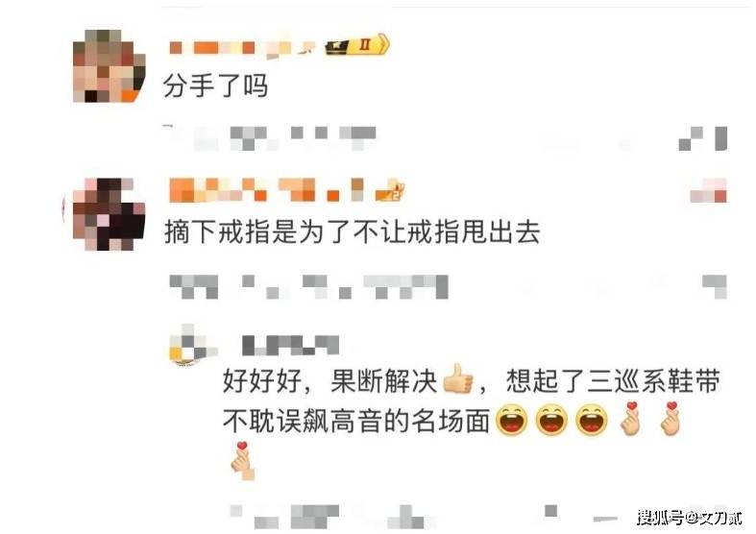This screenshot has width=756, height=534.
Task: Click the first finger-heart emoji after laughing faces
Action: click(x=631, y=419)
